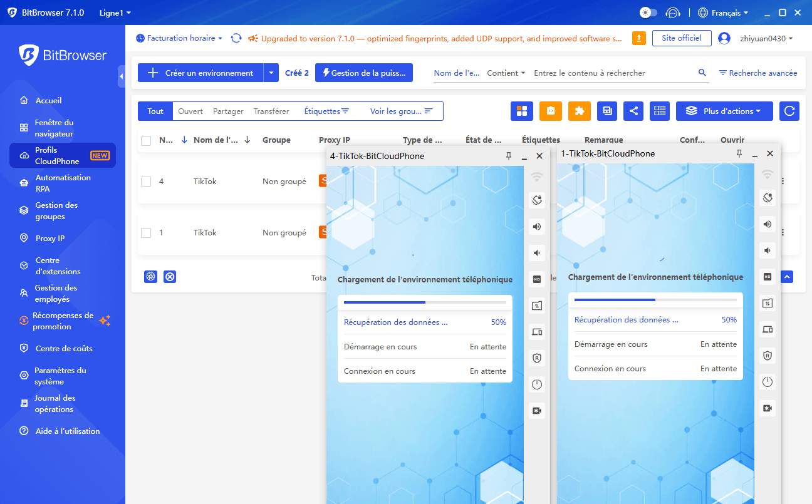This screenshot has height=504, width=812.
Task: Click the search content input field
Action: click(613, 73)
